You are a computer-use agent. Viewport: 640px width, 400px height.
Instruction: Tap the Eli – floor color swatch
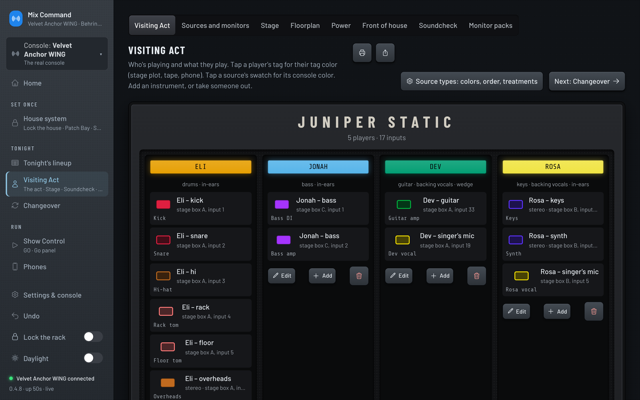[x=167, y=347]
